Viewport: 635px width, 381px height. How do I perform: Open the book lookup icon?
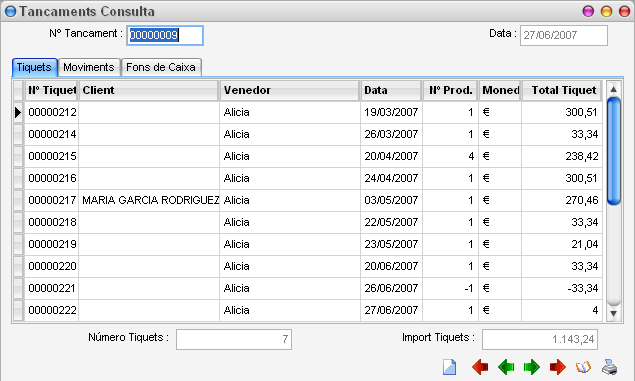(583, 367)
